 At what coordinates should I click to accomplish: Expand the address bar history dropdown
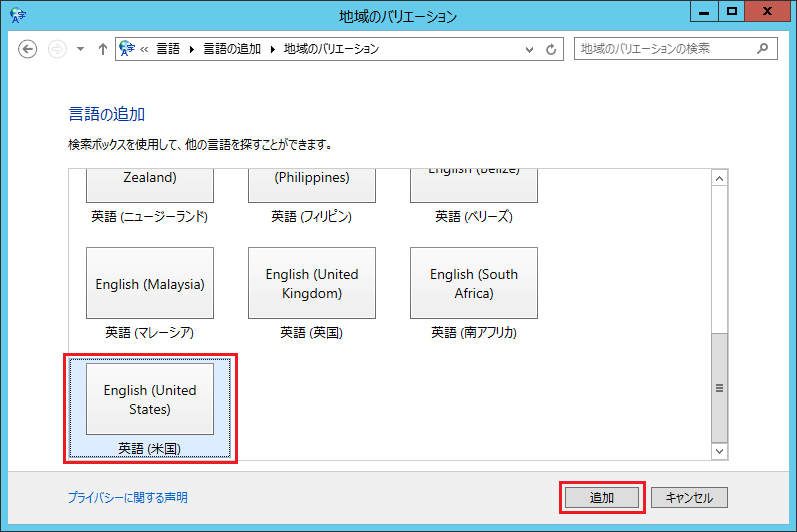(529, 49)
